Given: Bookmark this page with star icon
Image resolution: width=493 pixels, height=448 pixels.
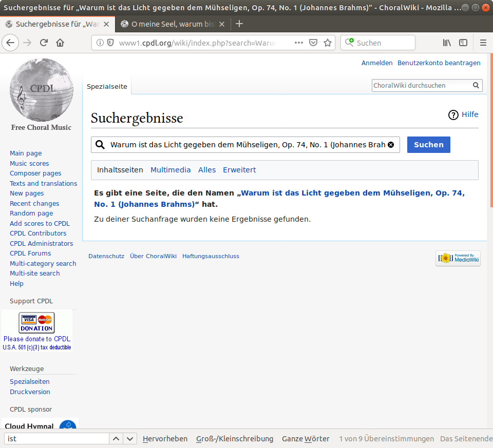Looking at the screenshot, I should pyautogui.click(x=328, y=43).
